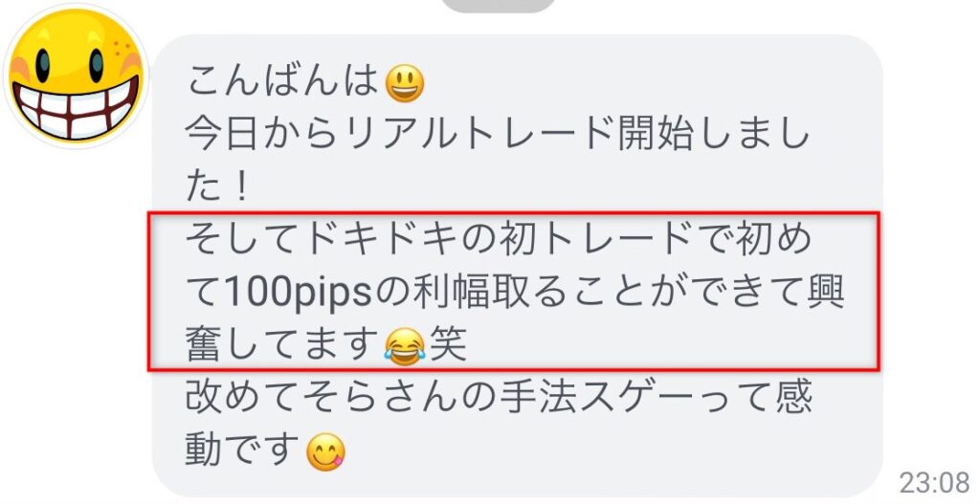Screen dimensions: 980x504
Task: Tap the tears-of-joy emoji before 笑
Action: point(405,346)
